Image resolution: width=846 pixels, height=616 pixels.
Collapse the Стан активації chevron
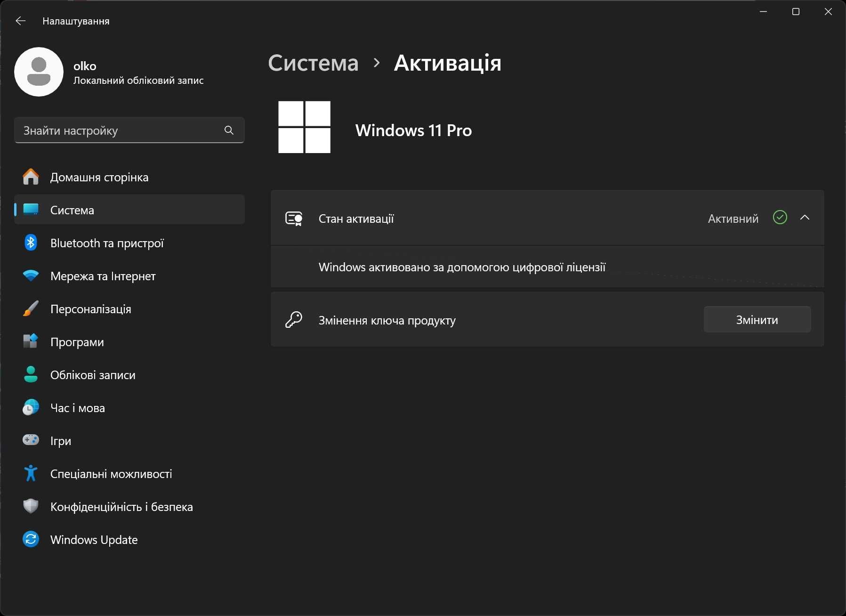pyautogui.click(x=805, y=218)
